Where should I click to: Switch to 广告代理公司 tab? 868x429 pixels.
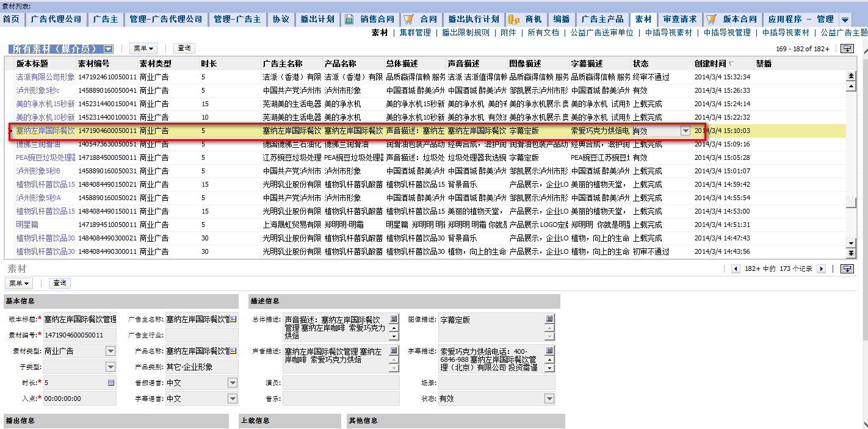[x=56, y=20]
